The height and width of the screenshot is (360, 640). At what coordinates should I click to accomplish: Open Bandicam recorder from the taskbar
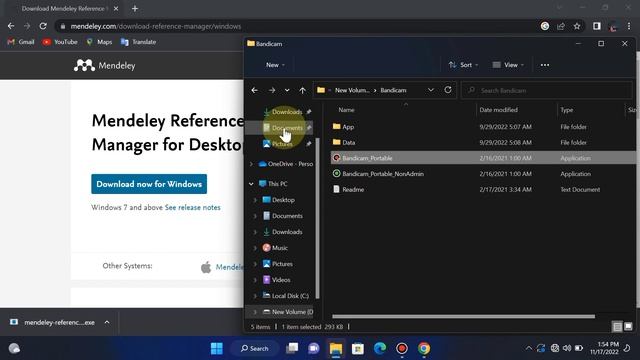(402, 349)
